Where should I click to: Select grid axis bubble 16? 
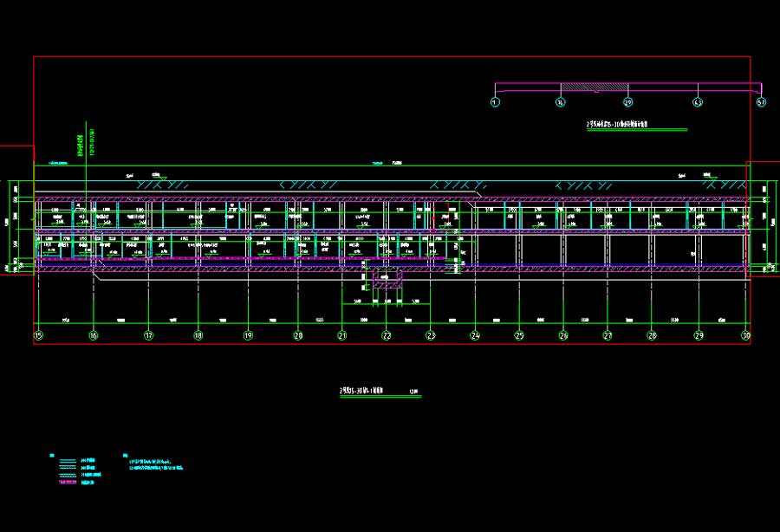coord(94,334)
